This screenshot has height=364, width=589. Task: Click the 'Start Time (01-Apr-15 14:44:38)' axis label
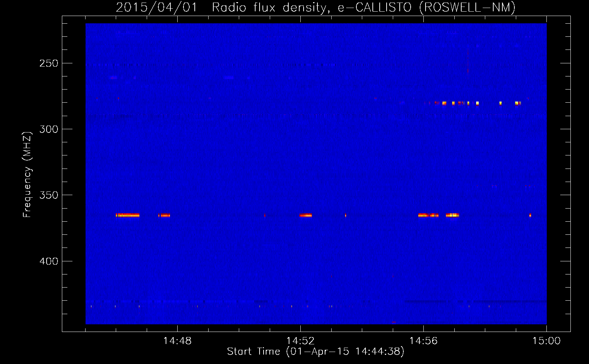[x=316, y=352]
